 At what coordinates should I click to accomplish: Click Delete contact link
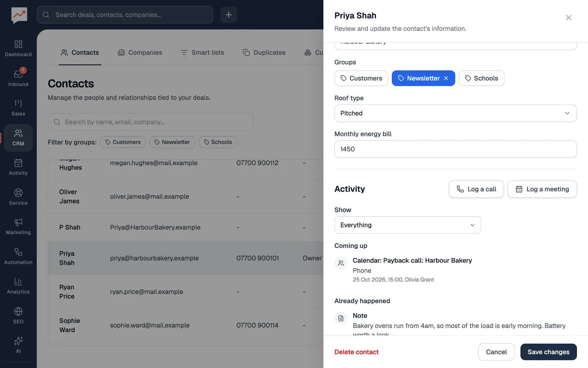pyautogui.click(x=356, y=352)
